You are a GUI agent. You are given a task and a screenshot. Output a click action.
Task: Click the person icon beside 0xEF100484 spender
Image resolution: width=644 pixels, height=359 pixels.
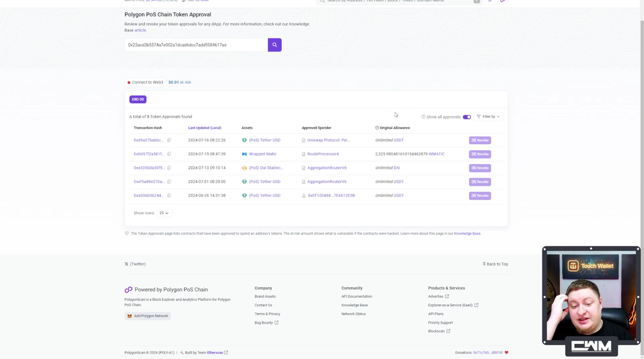(304, 196)
